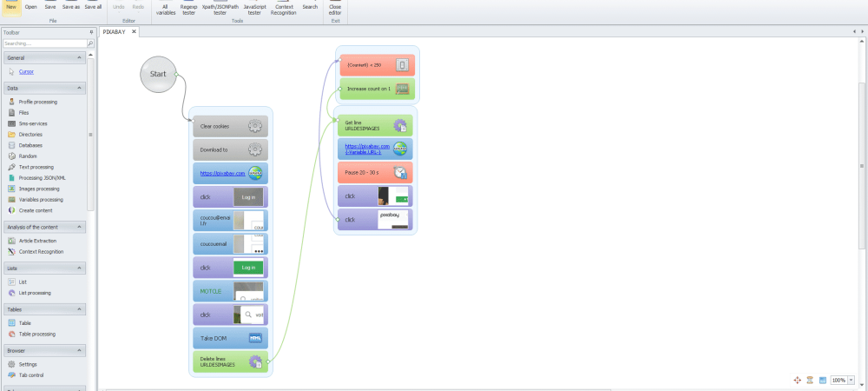Select the Increase count on 1 block
The image size is (868, 391).
[375, 89]
